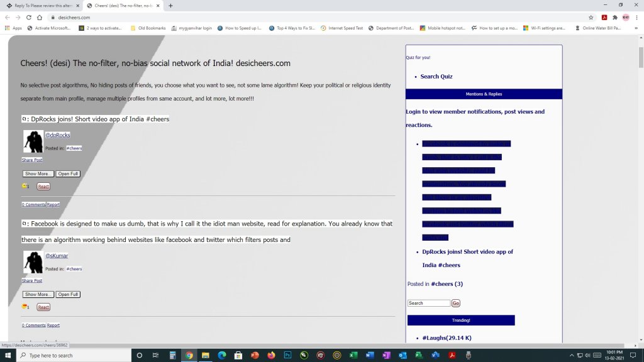Open trending #Laughs(29.14 K) link
Screen dimensions: 644x362
[x=447, y=337]
